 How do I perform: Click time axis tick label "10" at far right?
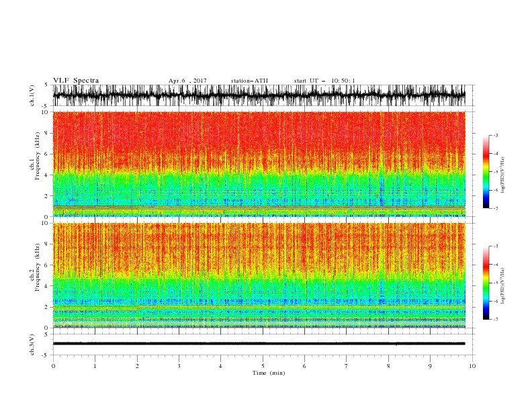(472, 366)
